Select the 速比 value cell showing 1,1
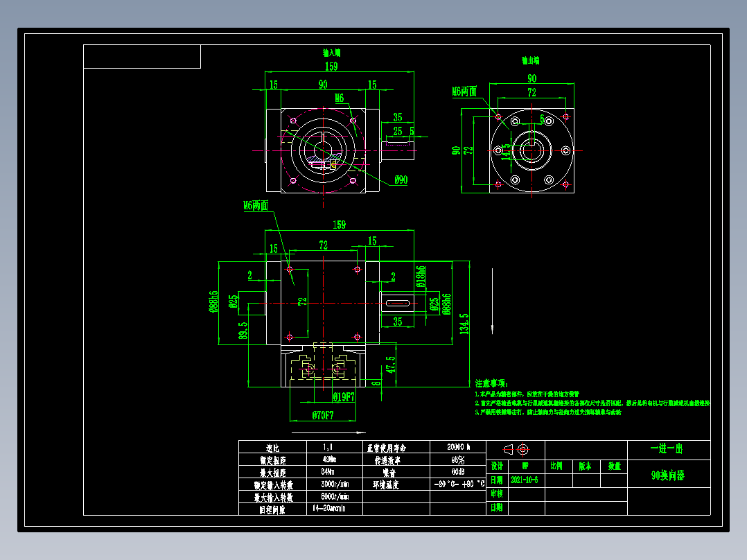The image size is (747, 560). point(327,446)
